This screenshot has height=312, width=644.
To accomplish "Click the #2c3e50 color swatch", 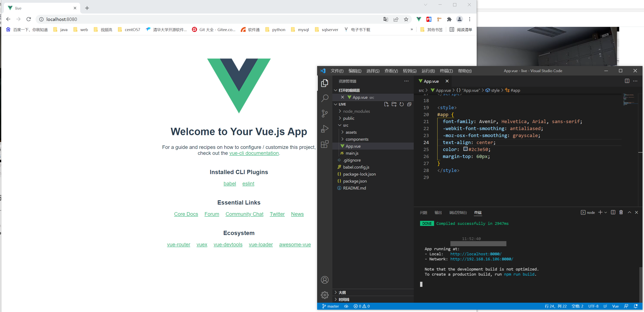I will 465,149.
